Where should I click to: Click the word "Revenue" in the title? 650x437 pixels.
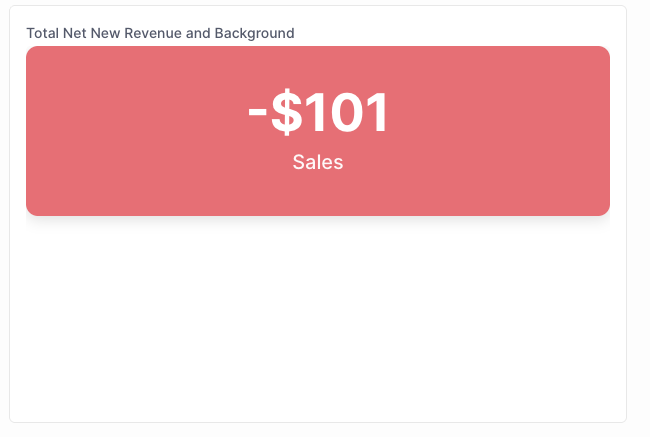[153, 33]
